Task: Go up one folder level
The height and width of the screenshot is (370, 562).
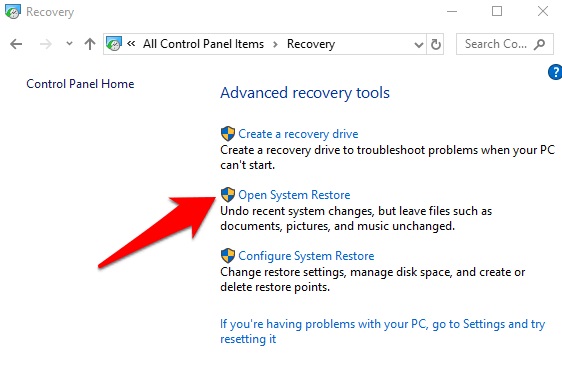Action: [90, 44]
